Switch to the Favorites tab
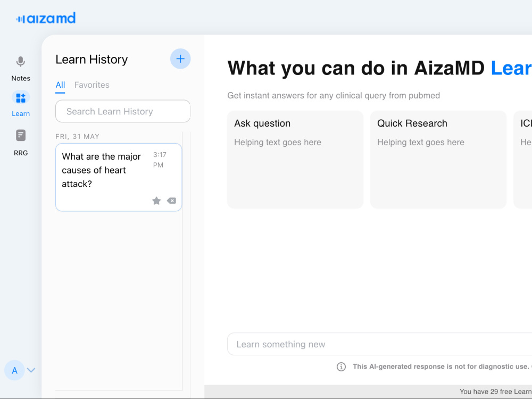The height and width of the screenshot is (399, 532). tap(92, 85)
